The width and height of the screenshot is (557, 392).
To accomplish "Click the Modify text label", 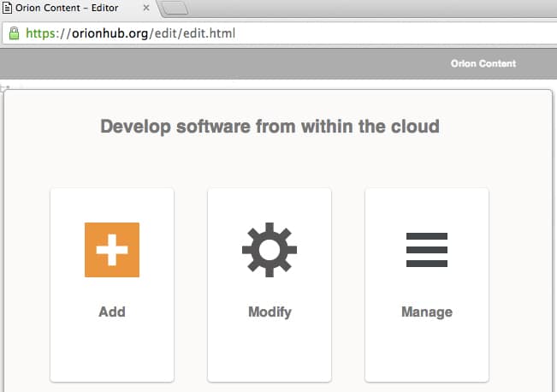I will point(270,312).
